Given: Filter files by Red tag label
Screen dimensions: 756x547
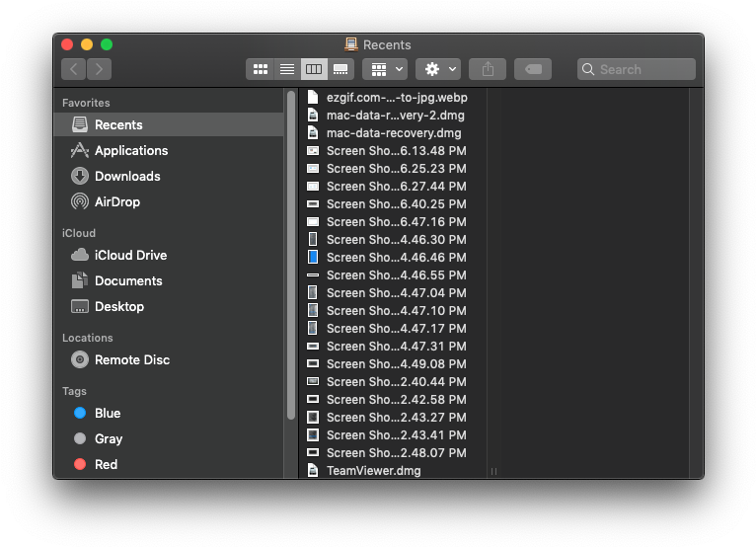Looking at the screenshot, I should (106, 464).
